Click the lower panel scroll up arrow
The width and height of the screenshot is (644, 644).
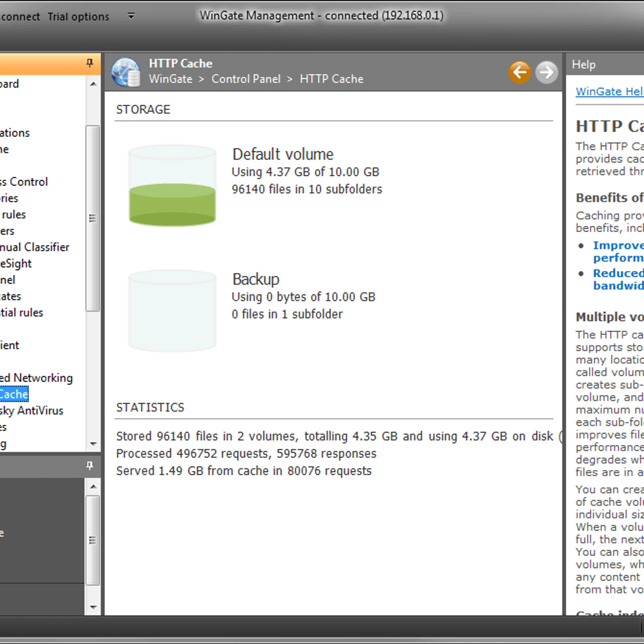(x=93, y=486)
